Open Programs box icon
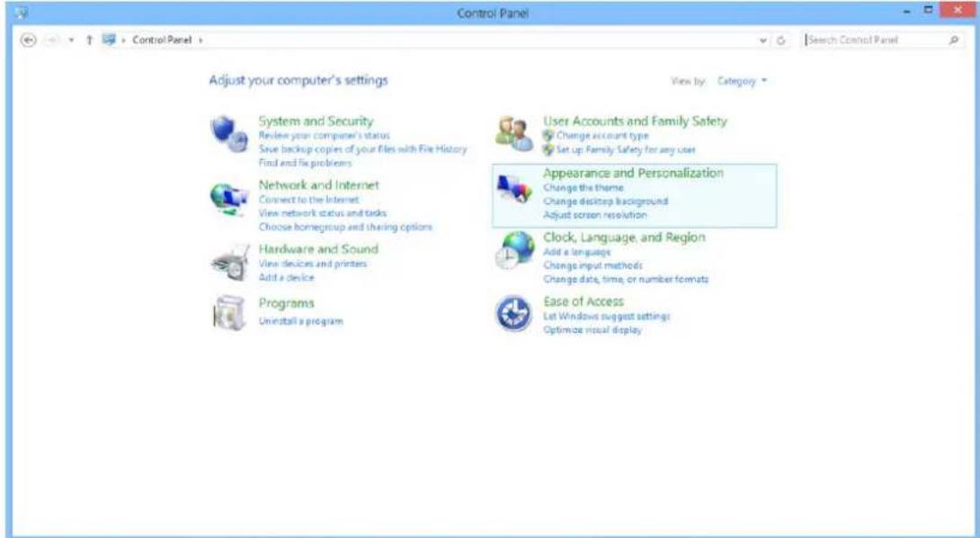Viewport: 980px width, 538px height. coord(228,313)
